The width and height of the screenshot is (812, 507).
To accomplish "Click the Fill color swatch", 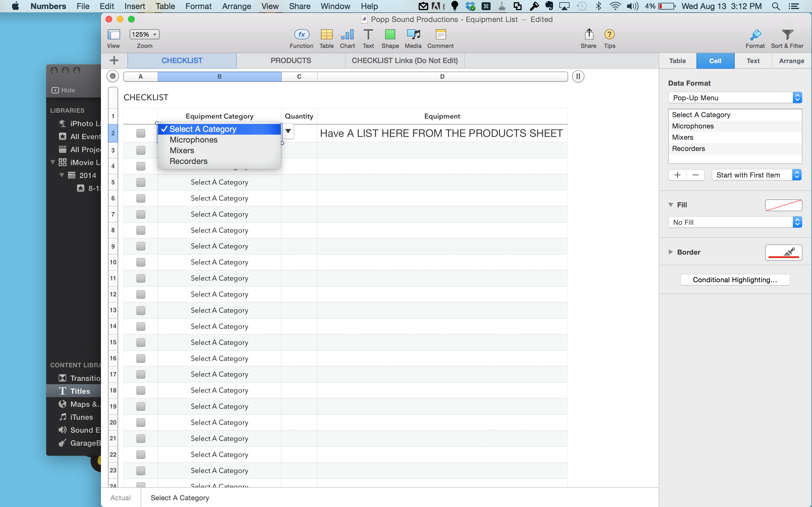I will pyautogui.click(x=783, y=205).
